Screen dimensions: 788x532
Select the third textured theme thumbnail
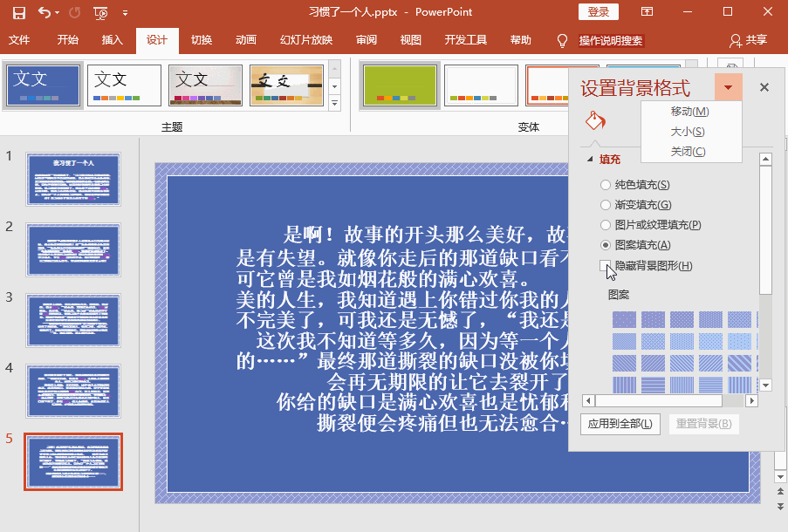click(206, 85)
